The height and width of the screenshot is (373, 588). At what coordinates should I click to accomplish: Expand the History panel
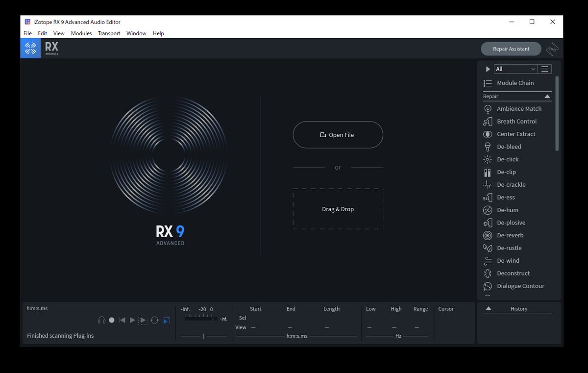tap(488, 308)
